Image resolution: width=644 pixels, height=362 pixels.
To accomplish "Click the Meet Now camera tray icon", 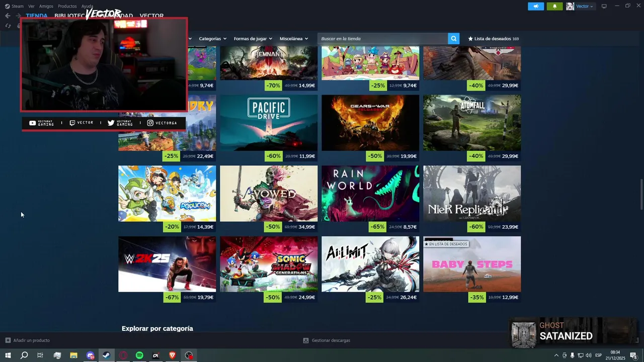I will 564,355.
